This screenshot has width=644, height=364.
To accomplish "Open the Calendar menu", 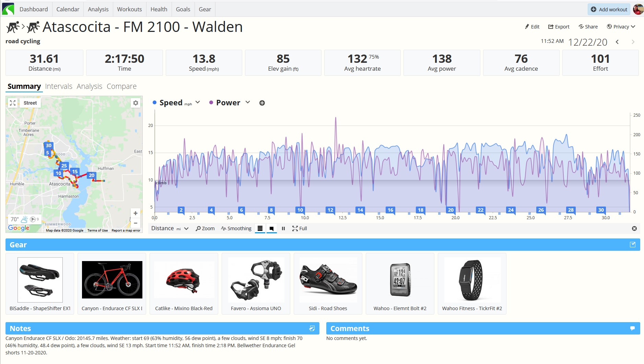I will (x=68, y=9).
